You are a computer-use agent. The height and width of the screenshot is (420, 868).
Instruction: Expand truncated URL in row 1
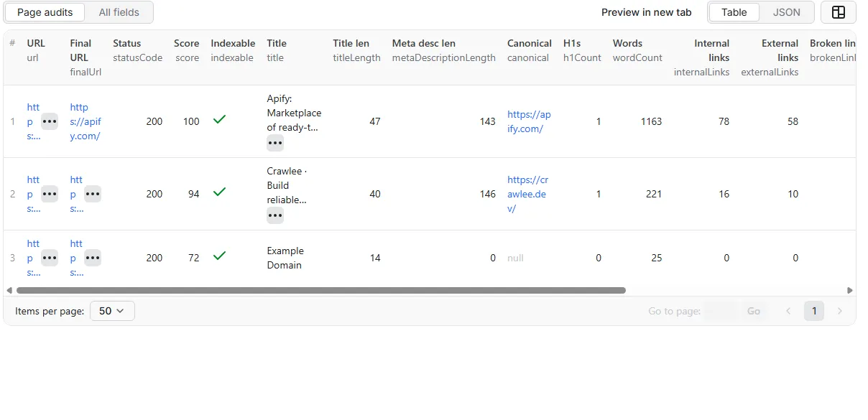(50, 121)
